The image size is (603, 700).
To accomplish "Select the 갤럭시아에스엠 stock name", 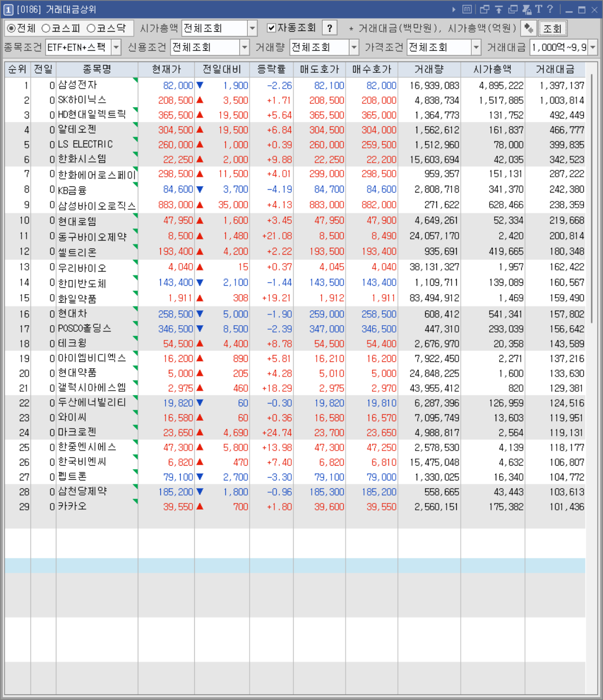I will 92,388.
